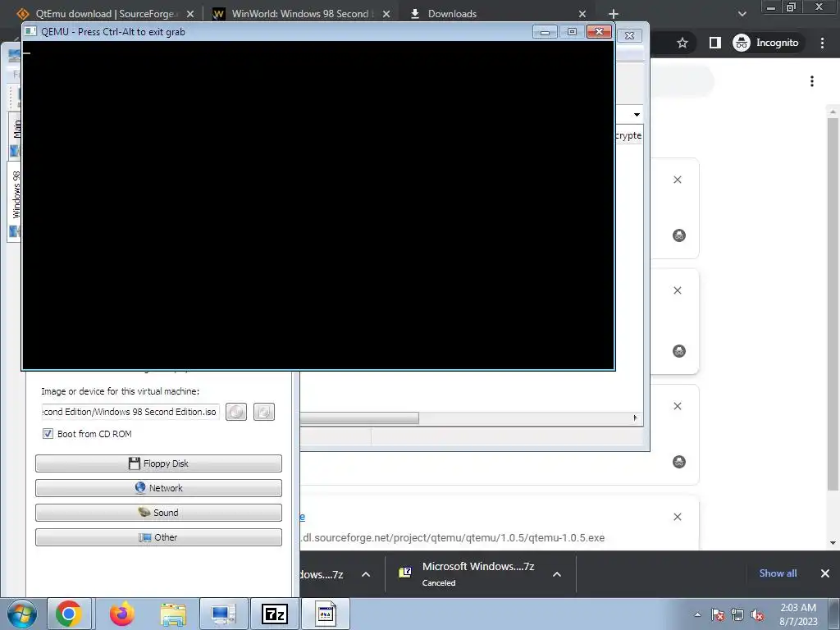Viewport: 840px width, 630px height.
Task: Open the Floppy Disk settings section
Action: (x=158, y=463)
